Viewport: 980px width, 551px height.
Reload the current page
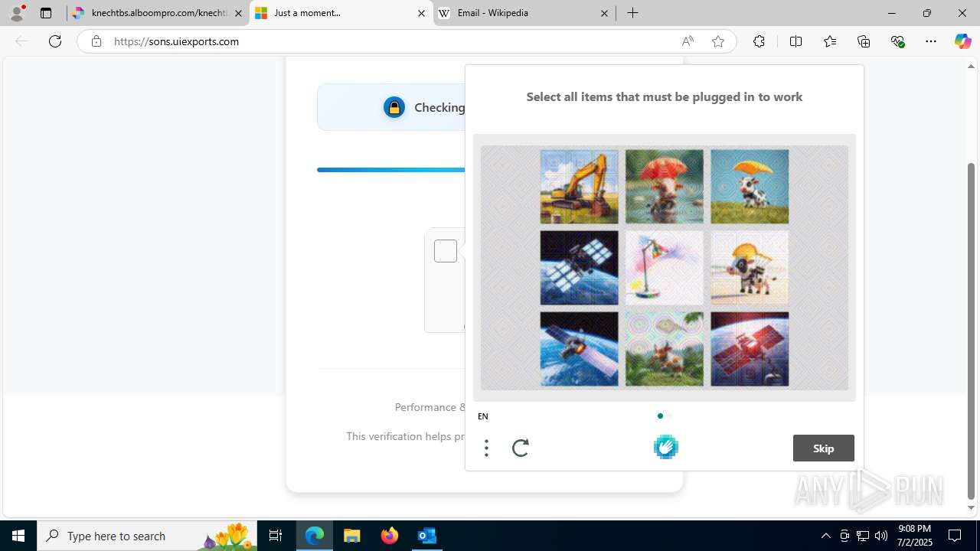tap(55, 41)
